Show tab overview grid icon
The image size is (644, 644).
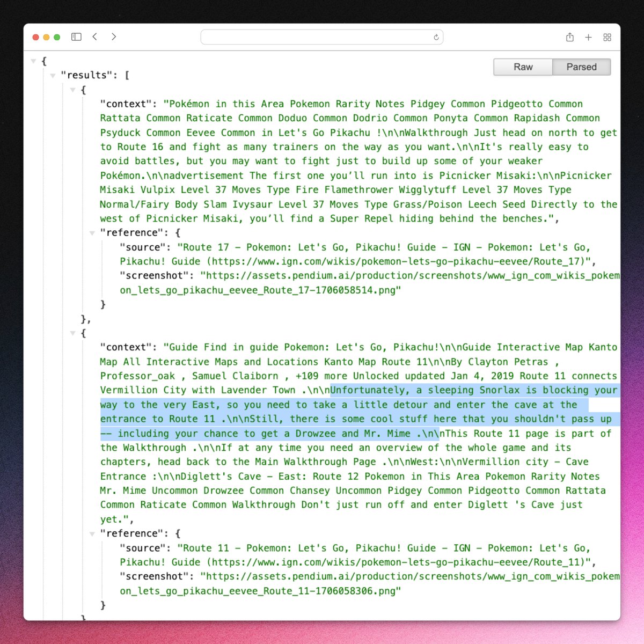click(608, 37)
